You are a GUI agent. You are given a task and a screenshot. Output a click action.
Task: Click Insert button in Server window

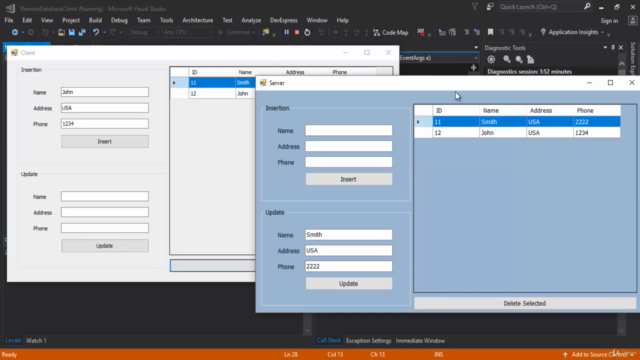(x=349, y=179)
